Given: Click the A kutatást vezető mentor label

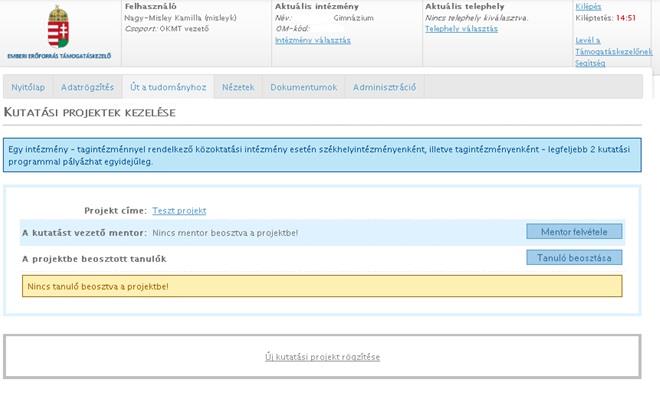Looking at the screenshot, I should 85,233.
